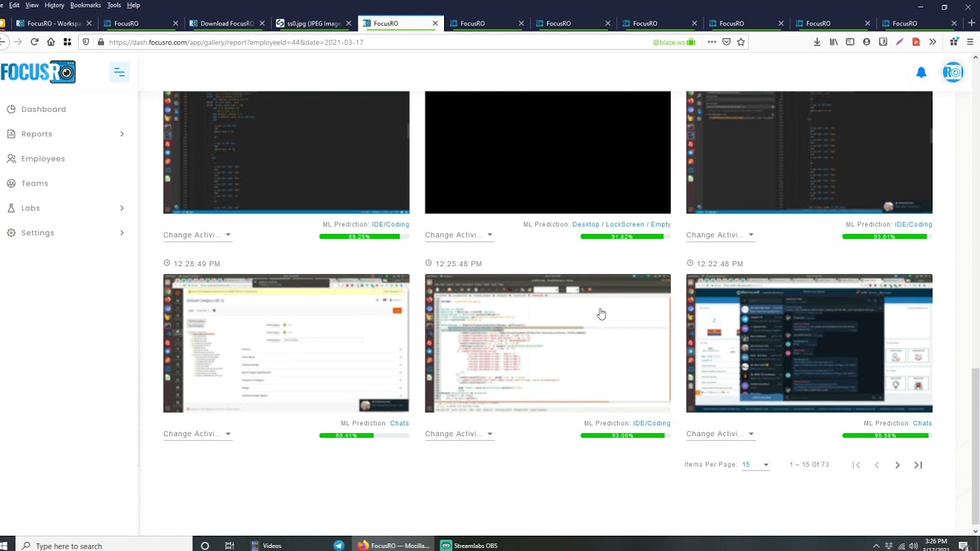Open the browser History menu

point(54,5)
